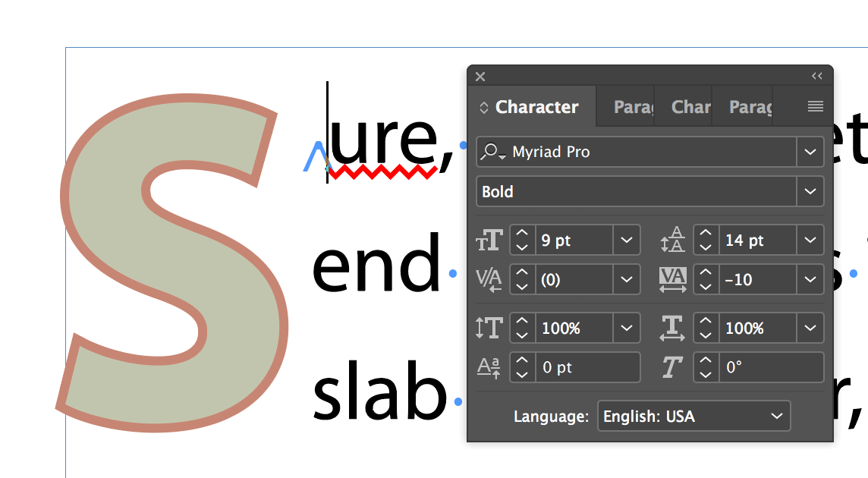This screenshot has height=478, width=868.
Task: Open the 14 pt leading dropdown arrow
Action: pos(810,240)
